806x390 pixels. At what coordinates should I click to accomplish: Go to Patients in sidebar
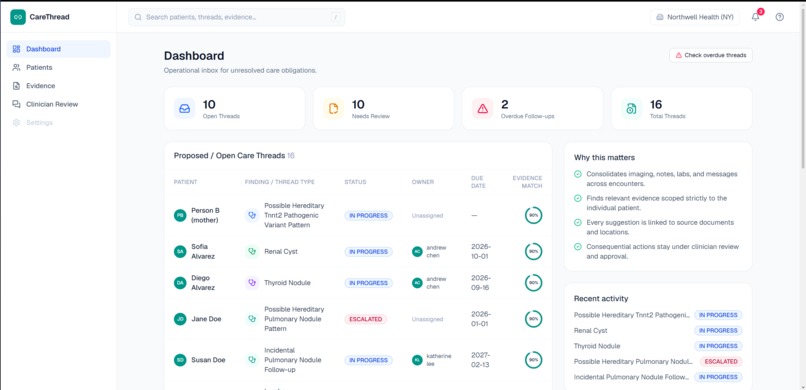point(59,67)
